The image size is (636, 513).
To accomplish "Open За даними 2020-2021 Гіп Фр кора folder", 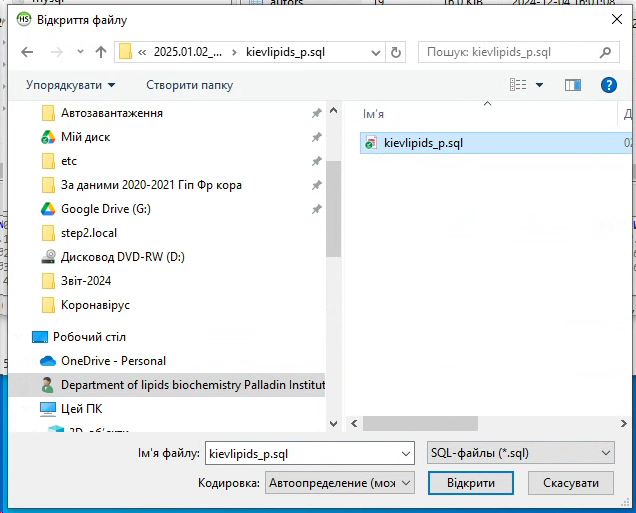I will point(151,185).
